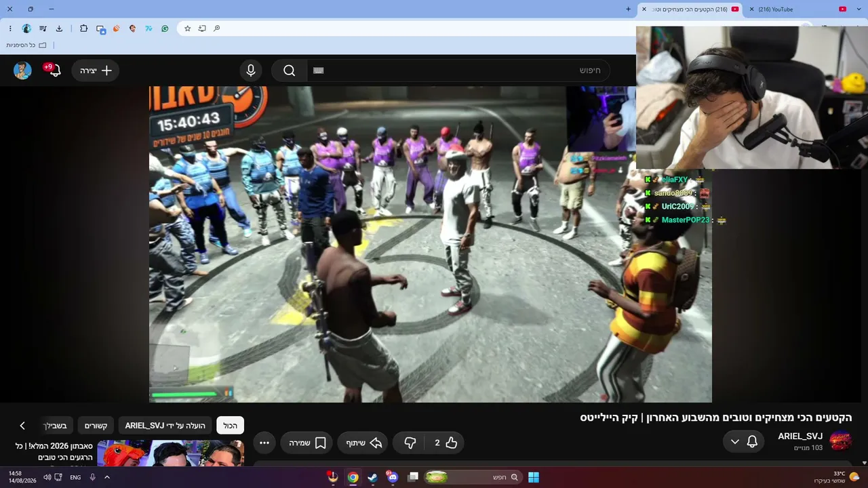The width and height of the screenshot is (868, 488).
Task: Open your YouTube account avatar menu
Action: pyautogui.click(x=22, y=70)
